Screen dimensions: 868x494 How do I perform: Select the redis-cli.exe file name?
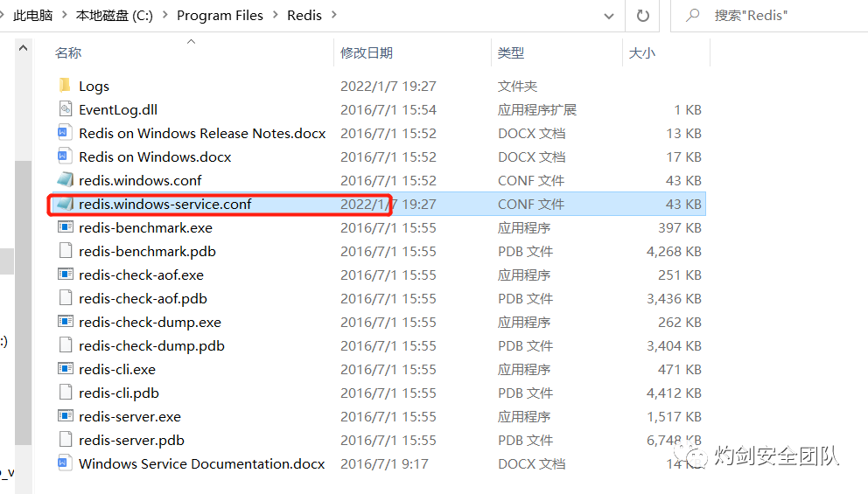117,370
